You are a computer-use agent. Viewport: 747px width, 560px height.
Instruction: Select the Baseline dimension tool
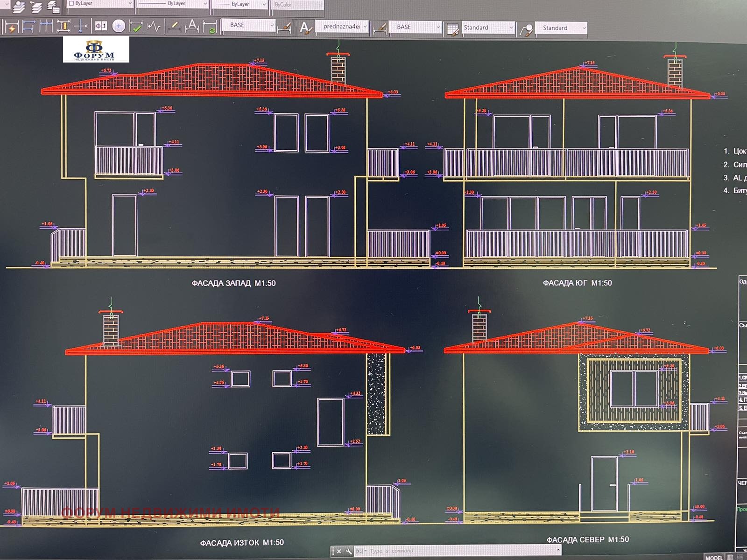(x=28, y=27)
